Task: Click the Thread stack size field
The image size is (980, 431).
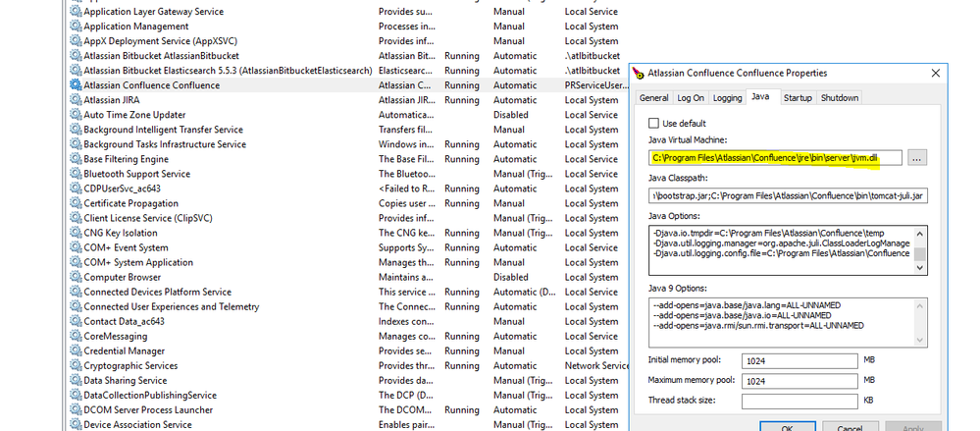Action: 800,401
